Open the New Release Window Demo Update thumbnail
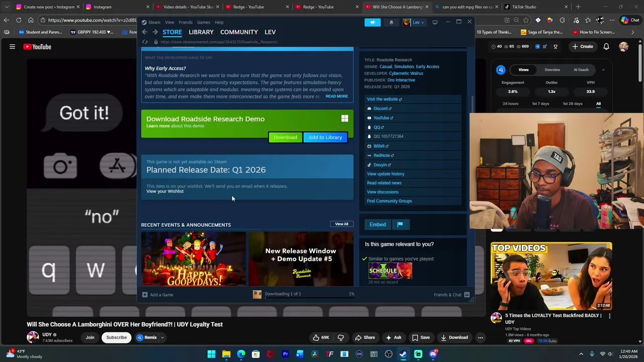The image size is (644, 362). pyautogui.click(x=300, y=259)
